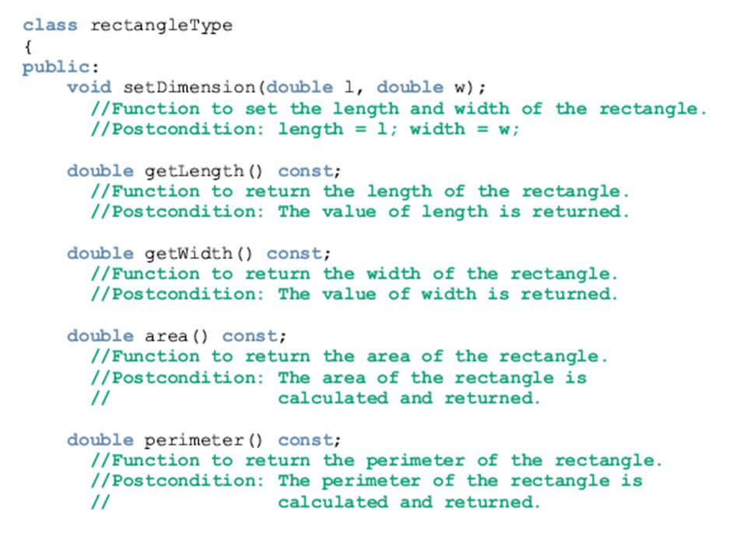Select the rectangleType class name
Viewport: 747px width, 560px height.
[x=162, y=26]
